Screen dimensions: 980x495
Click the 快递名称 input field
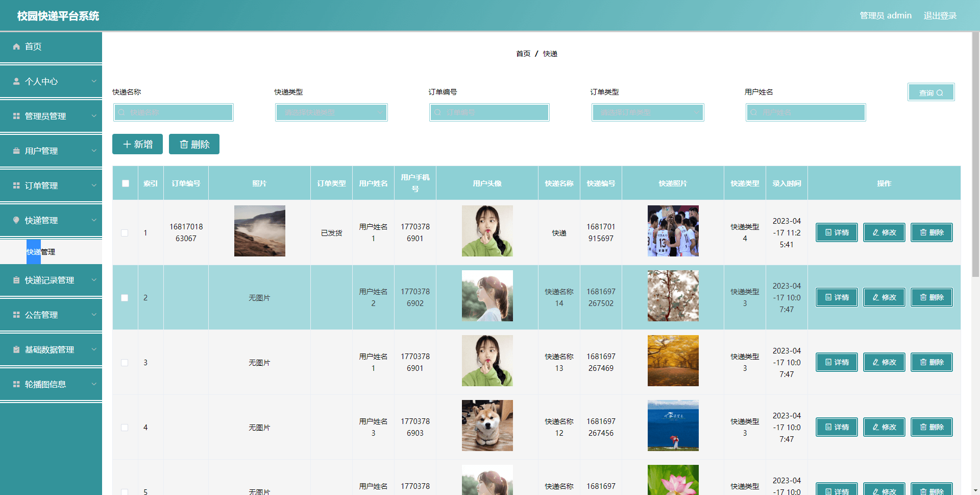pyautogui.click(x=174, y=112)
